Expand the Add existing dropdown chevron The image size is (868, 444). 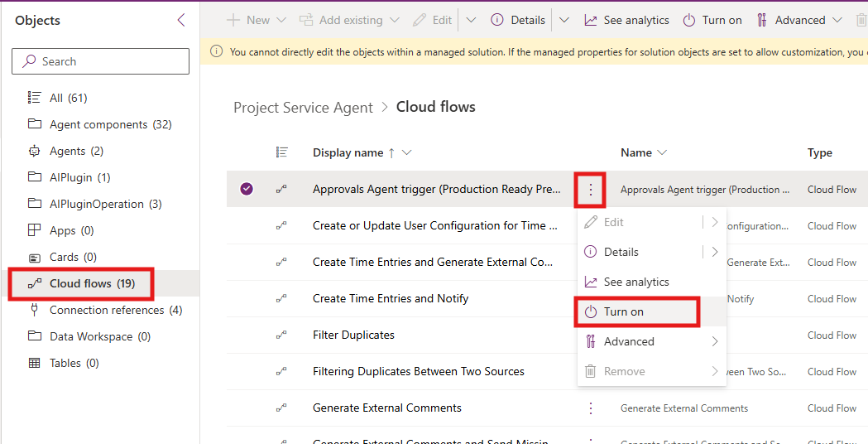click(394, 21)
